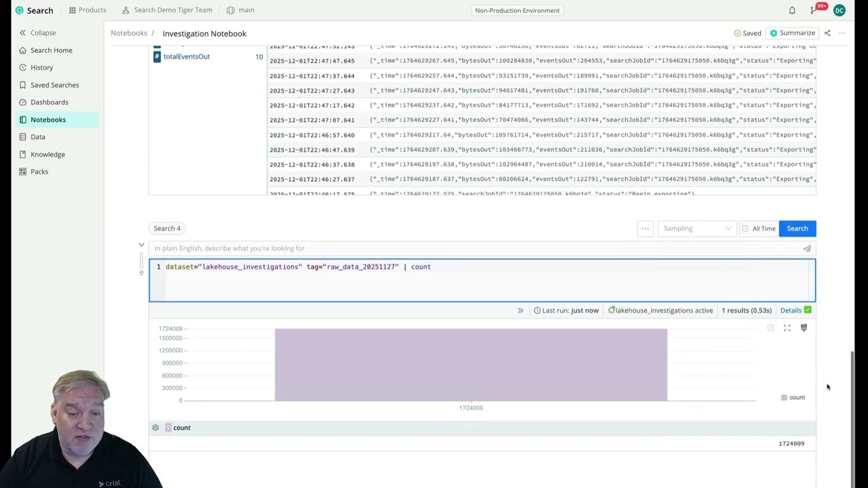Send the plain English prompt
Viewport: 868px width, 488px height.
click(807, 249)
